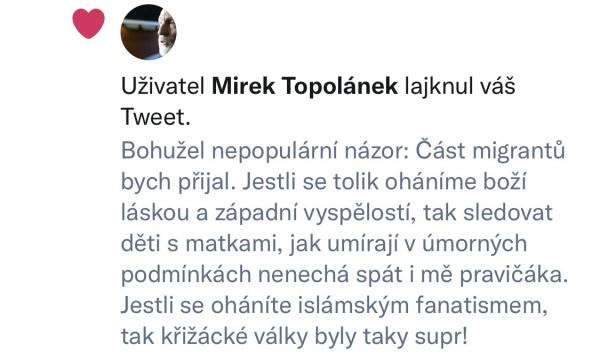Click the pink heart like icon
Image resolution: width=600 pixels, height=361 pixels.
88,23
